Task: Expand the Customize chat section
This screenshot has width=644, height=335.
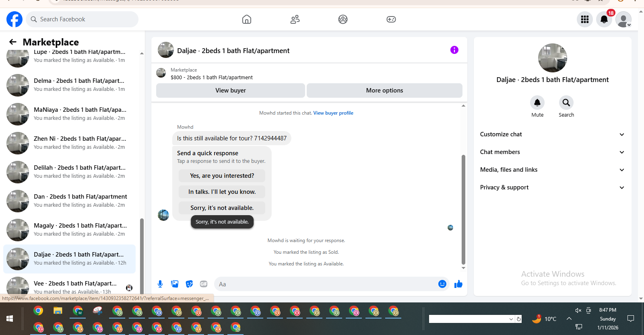Action: click(x=552, y=134)
